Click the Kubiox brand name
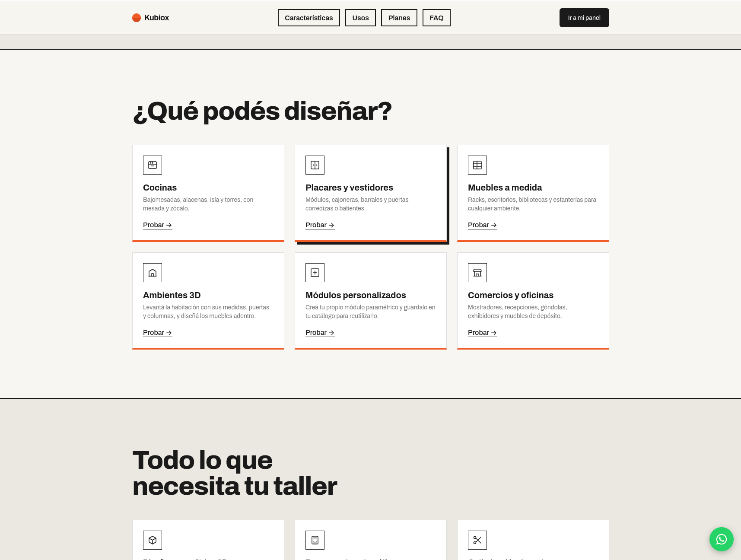The height and width of the screenshot is (560, 741). click(x=156, y=18)
